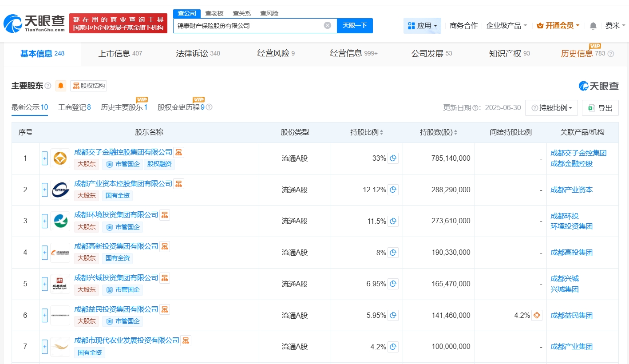Viewport: 629px width, 364px height.
Task: Expand row 4 成都高新投资集团 plus button
Action: 45,253
